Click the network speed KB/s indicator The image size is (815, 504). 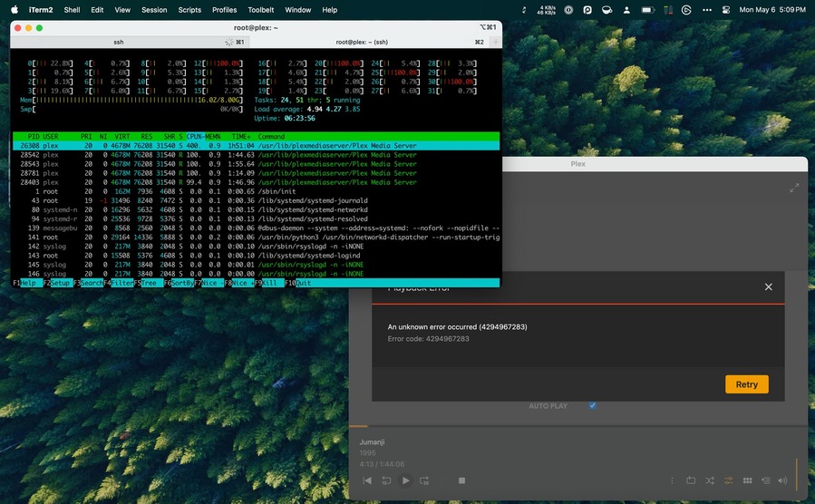point(547,10)
